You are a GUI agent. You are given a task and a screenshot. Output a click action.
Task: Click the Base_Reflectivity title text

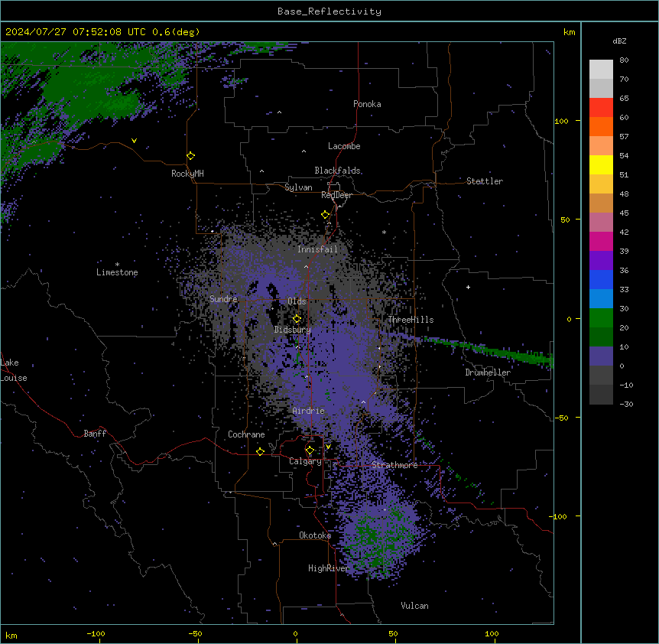[x=329, y=11]
